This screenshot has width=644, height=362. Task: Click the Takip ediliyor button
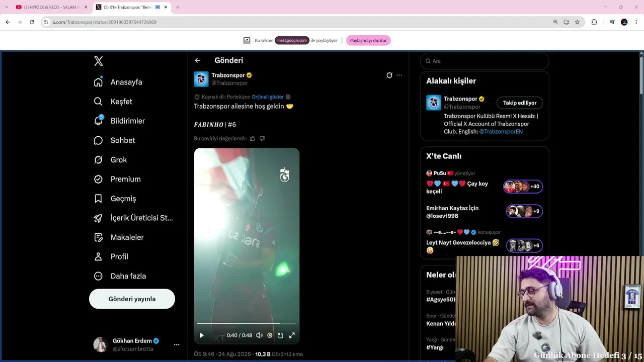pyautogui.click(x=520, y=103)
